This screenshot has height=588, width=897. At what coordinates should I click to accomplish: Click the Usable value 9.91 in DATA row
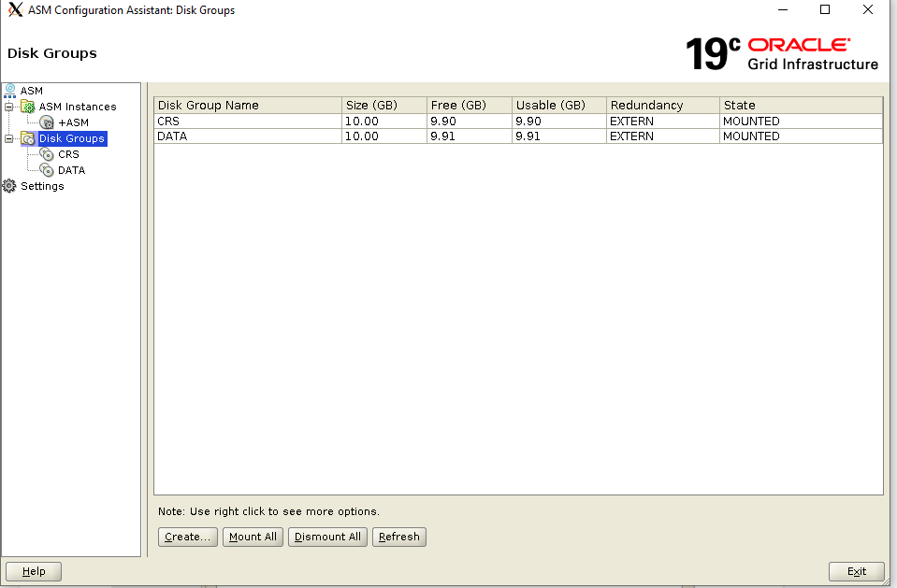(x=559, y=136)
